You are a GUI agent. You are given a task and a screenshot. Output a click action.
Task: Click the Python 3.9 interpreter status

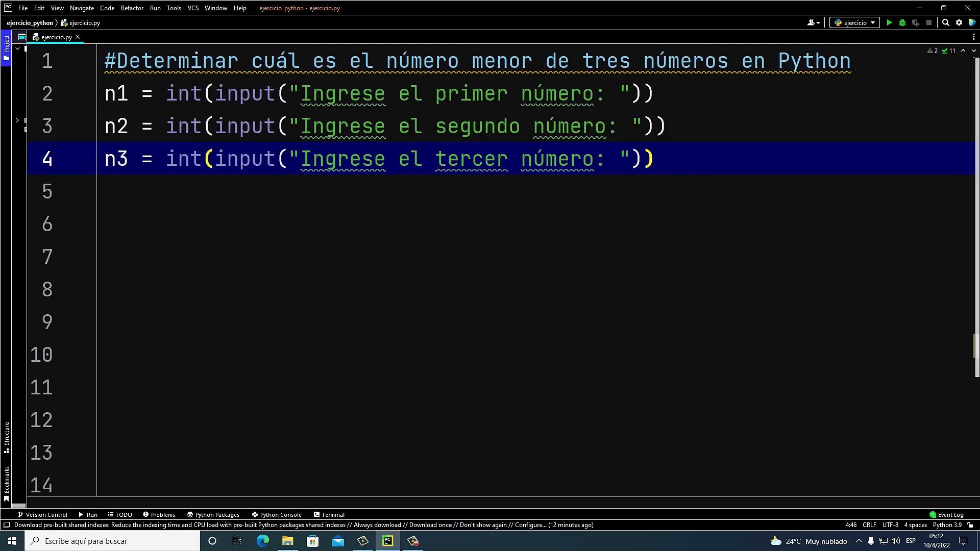[947, 525]
